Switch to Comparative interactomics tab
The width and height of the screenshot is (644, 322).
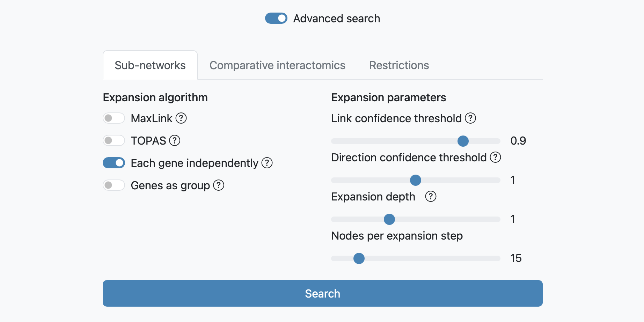(277, 65)
